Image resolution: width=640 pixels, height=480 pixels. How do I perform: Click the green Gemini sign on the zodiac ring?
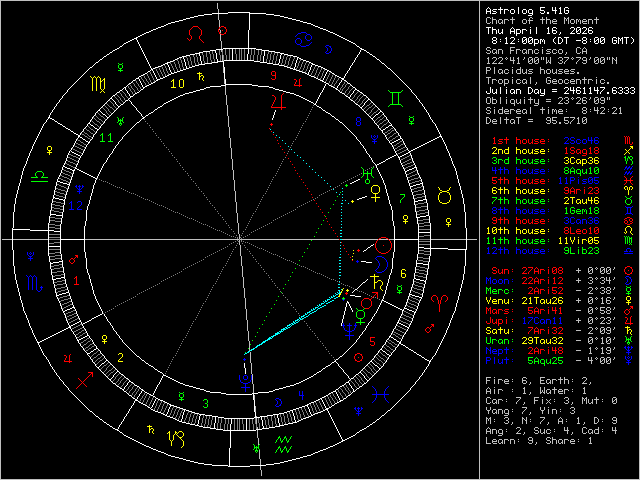[x=396, y=99]
